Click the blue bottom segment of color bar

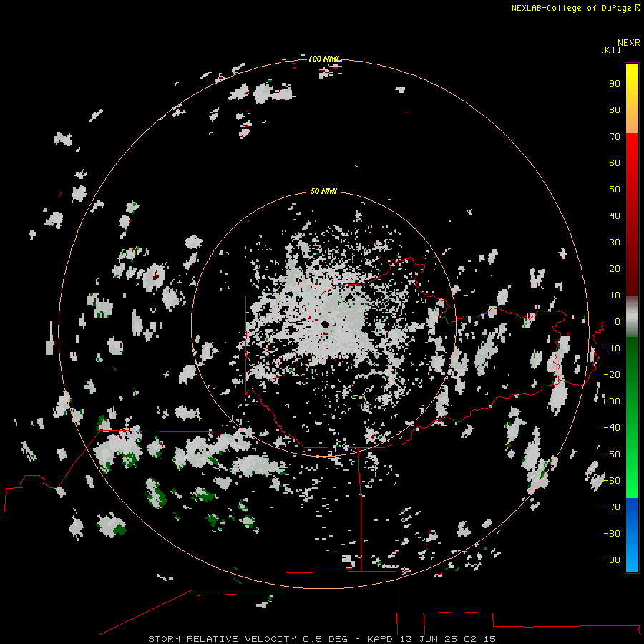[x=632, y=535]
